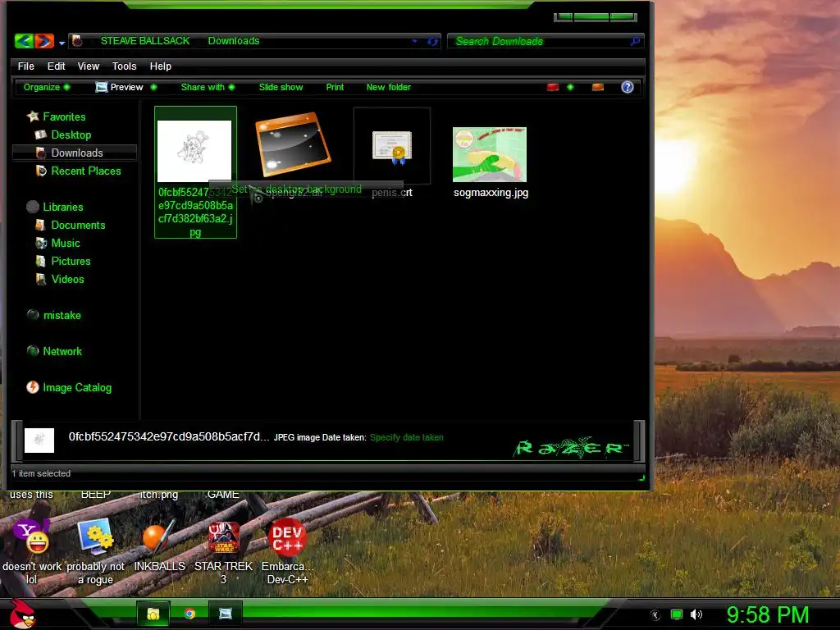Click the STEAVE BALLSACK breadcrumb
This screenshot has height=630, width=840.
point(145,41)
